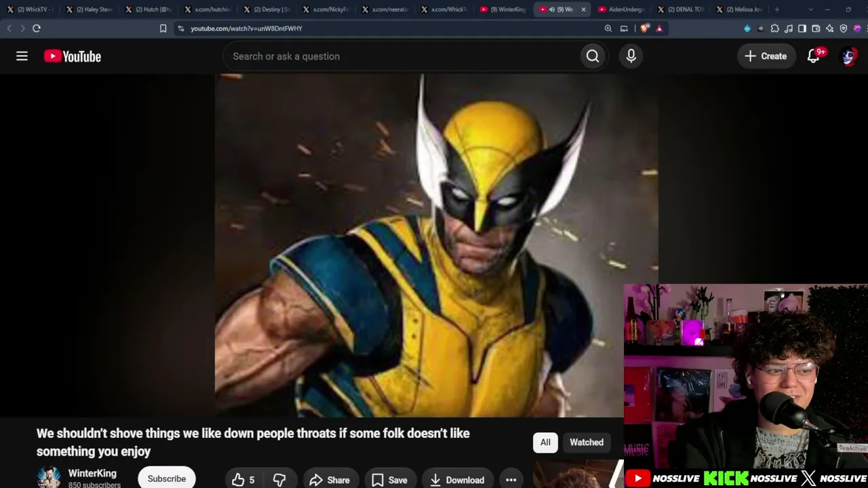The image size is (868, 488).
Task: Close the active YouTube tab
Action: [583, 9]
